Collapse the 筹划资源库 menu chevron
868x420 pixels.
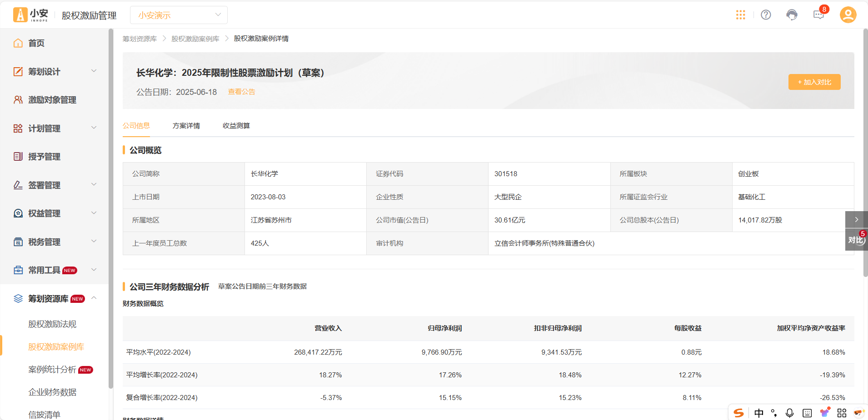[94, 298]
